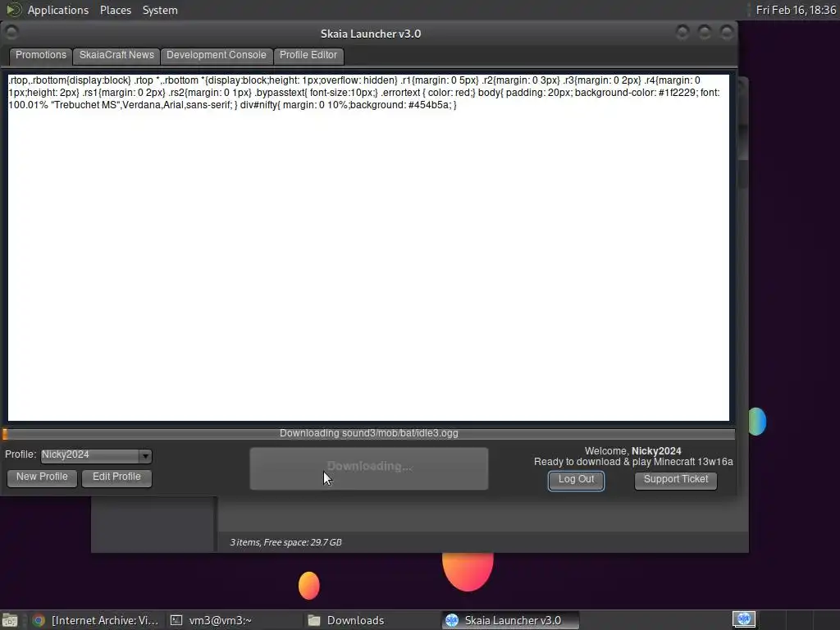Click the 'Welcome, Nicky2024' text
This screenshot has width=840, height=630.
click(x=632, y=451)
